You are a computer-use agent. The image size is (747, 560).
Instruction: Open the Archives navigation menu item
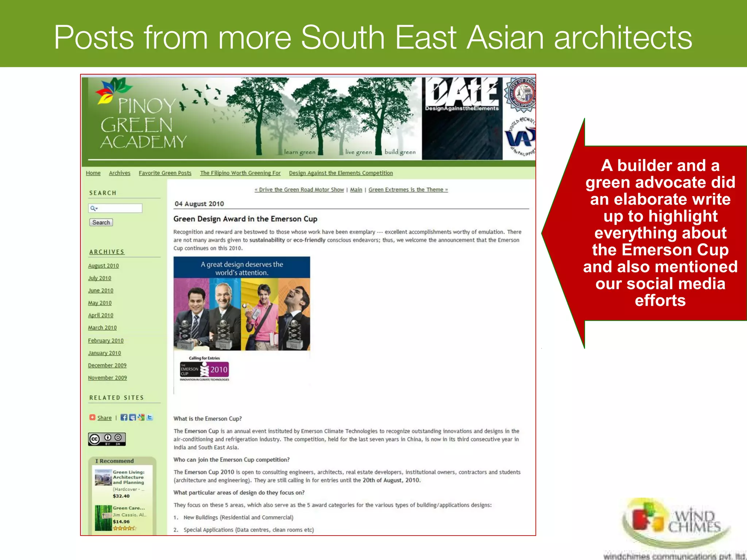coord(119,173)
